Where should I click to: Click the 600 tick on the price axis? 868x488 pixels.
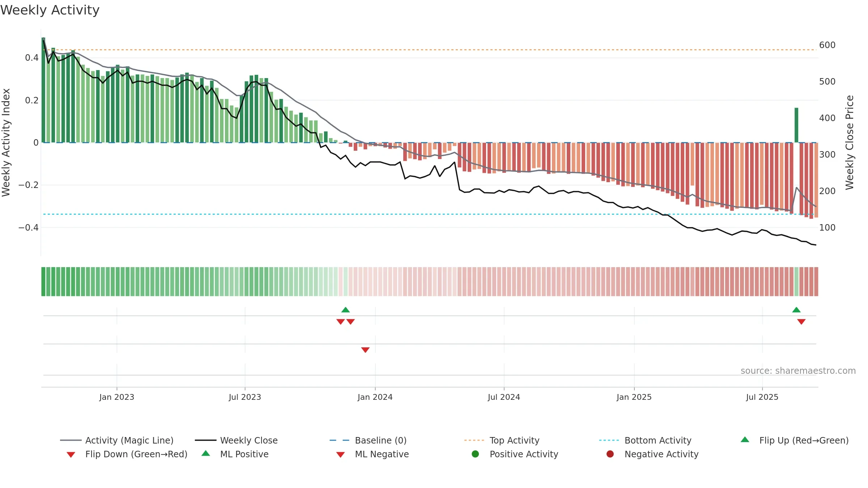827,45
